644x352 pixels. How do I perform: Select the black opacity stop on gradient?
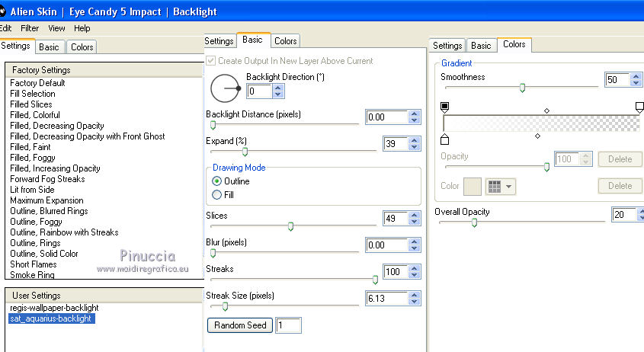444,107
